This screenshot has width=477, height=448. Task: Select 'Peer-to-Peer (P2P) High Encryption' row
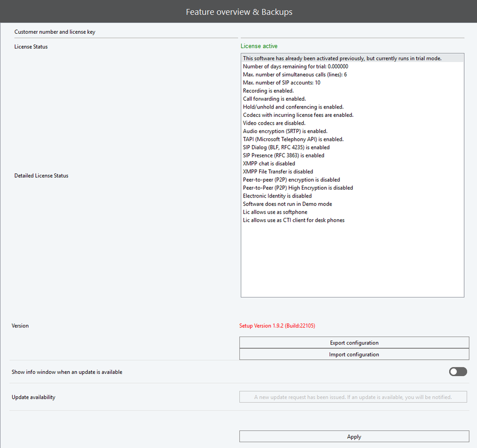point(353,188)
